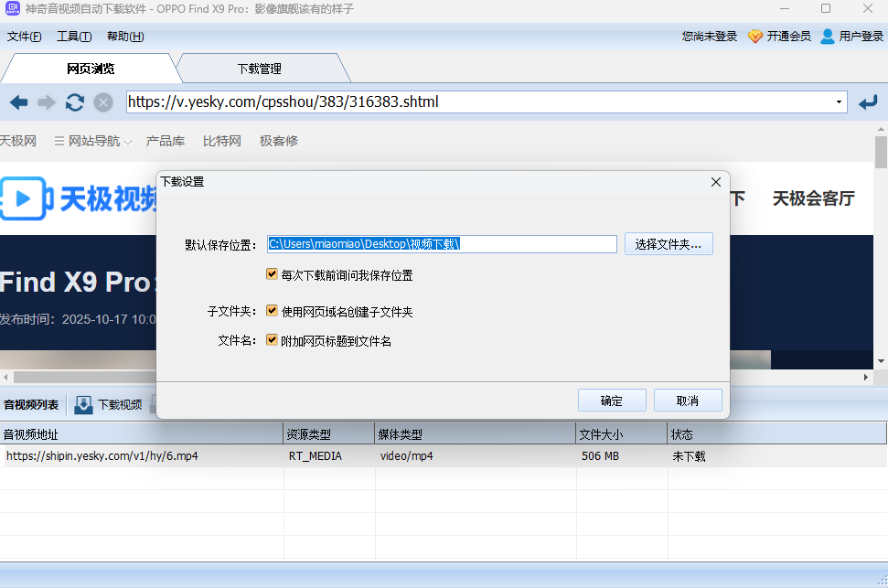Click the 选择文件夹... button
The image size is (888, 588).
click(669, 244)
